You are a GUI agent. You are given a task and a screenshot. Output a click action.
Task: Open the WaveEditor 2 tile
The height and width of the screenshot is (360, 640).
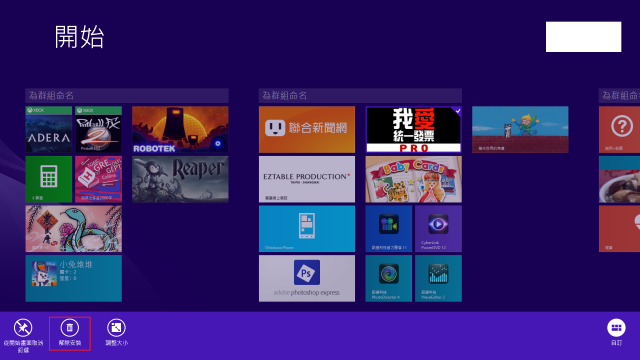(438, 278)
